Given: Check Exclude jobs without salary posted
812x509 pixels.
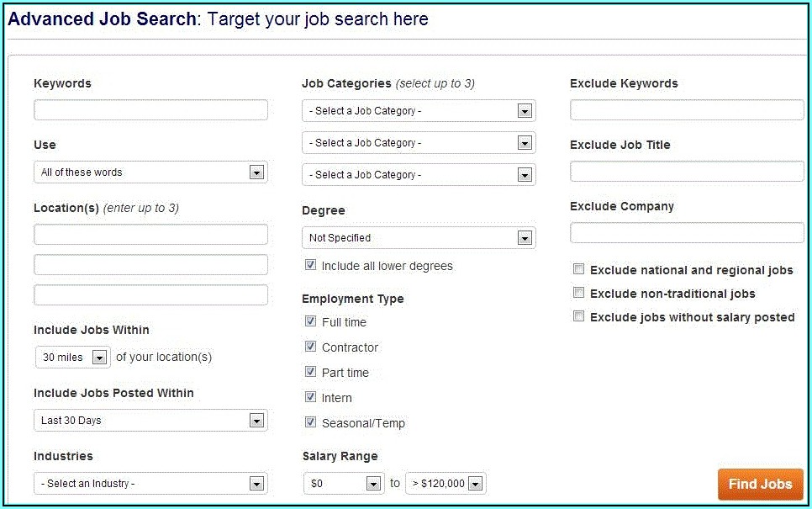Looking at the screenshot, I should (578, 316).
